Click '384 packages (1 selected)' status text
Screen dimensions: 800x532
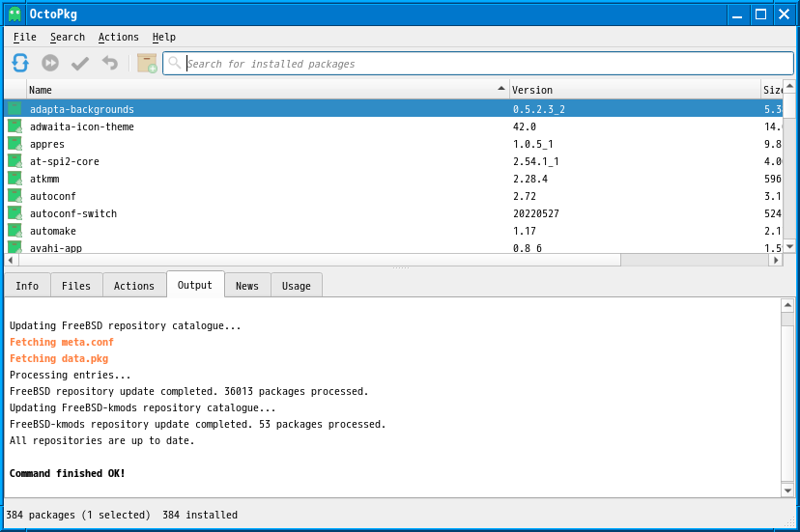pos(78,516)
